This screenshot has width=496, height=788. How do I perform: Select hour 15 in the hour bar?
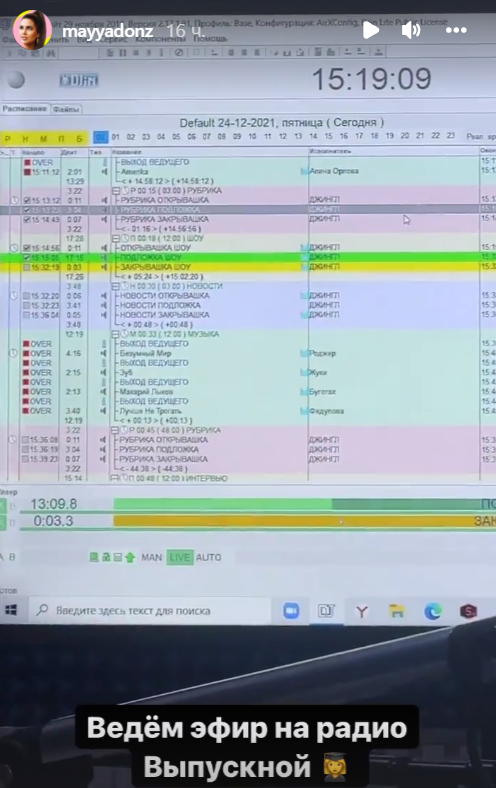(x=328, y=136)
